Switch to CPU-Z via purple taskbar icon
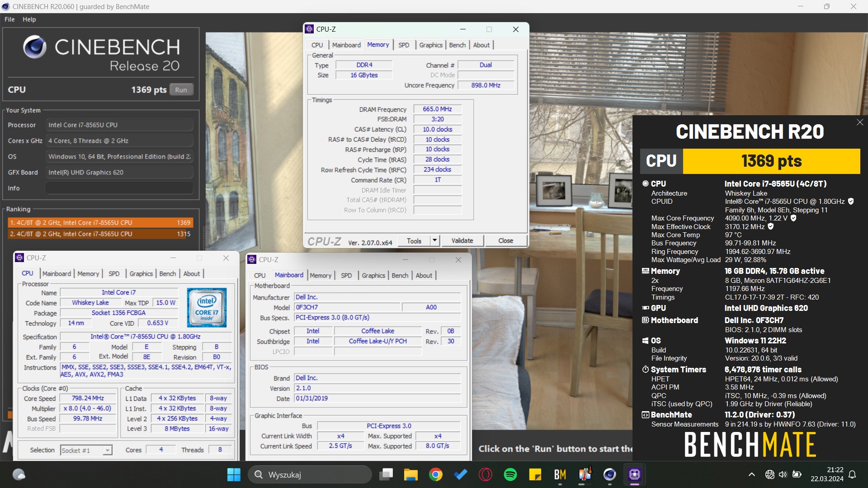Image resolution: width=868 pixels, height=488 pixels. (x=634, y=474)
